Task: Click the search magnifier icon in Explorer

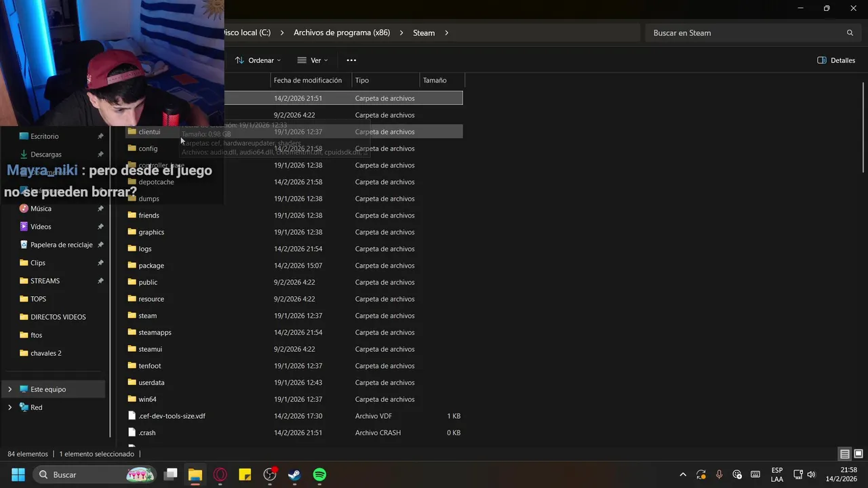Action: click(x=850, y=33)
